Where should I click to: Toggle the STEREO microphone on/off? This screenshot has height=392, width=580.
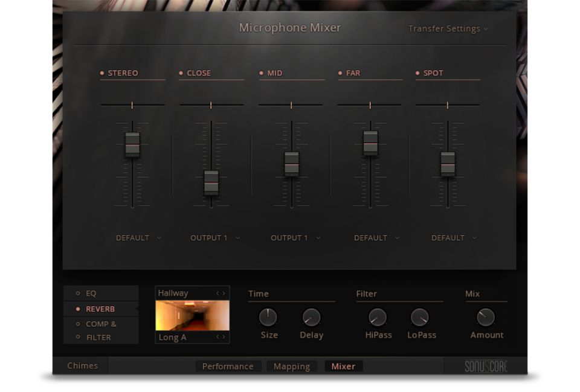pos(103,73)
